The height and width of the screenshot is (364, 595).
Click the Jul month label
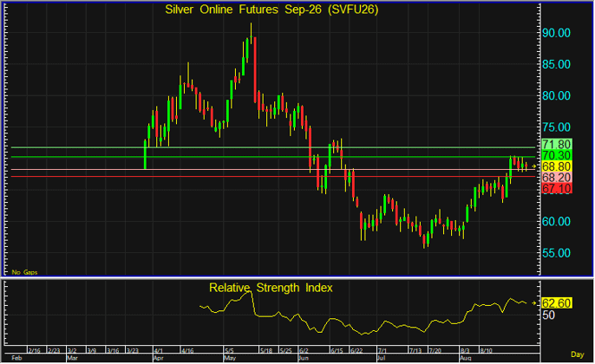point(382,358)
